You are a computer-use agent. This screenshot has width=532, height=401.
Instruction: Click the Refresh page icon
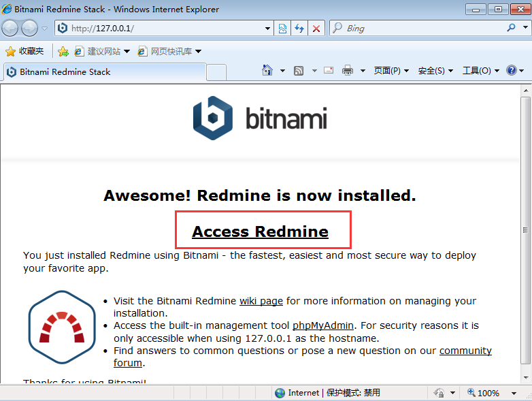[x=299, y=29]
